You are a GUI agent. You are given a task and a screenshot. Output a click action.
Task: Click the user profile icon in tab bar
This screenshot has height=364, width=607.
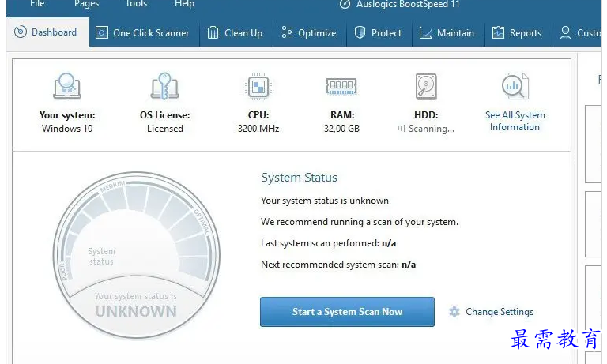[566, 32]
